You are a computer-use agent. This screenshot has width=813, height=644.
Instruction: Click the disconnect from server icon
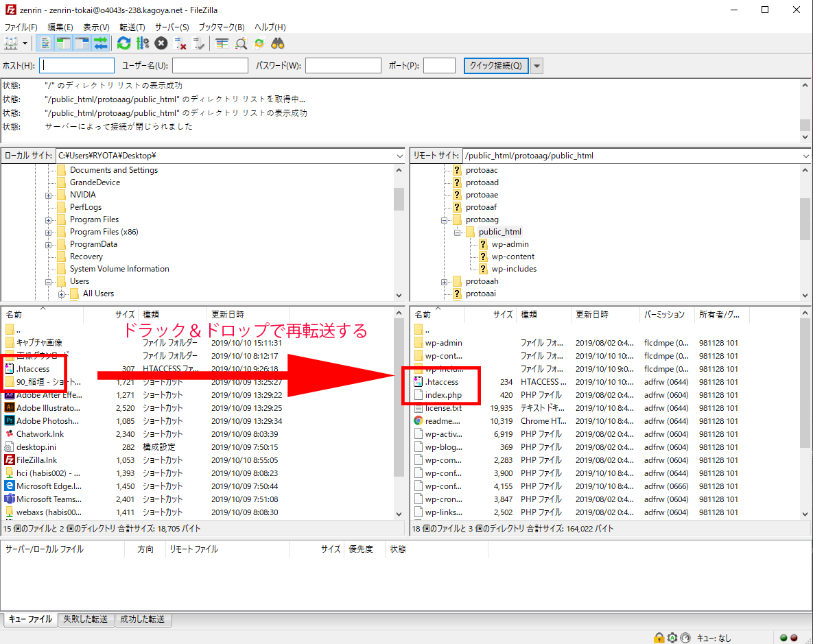pos(180,43)
